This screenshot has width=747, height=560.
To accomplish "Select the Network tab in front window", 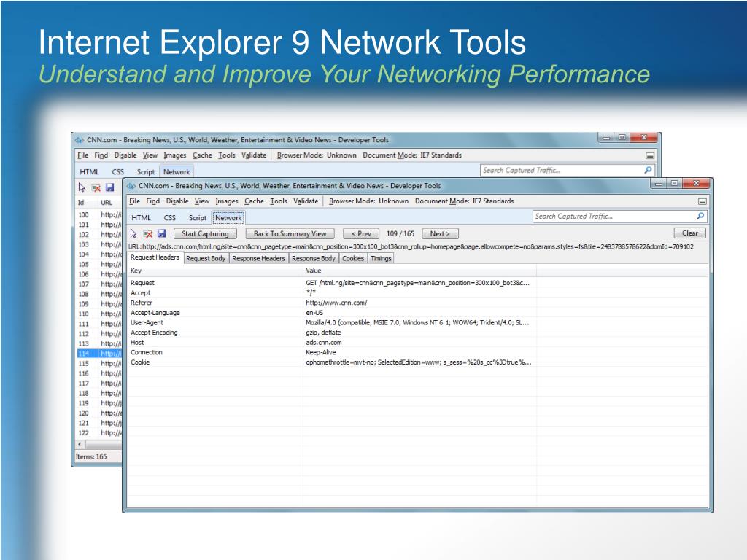I will tap(228, 217).
